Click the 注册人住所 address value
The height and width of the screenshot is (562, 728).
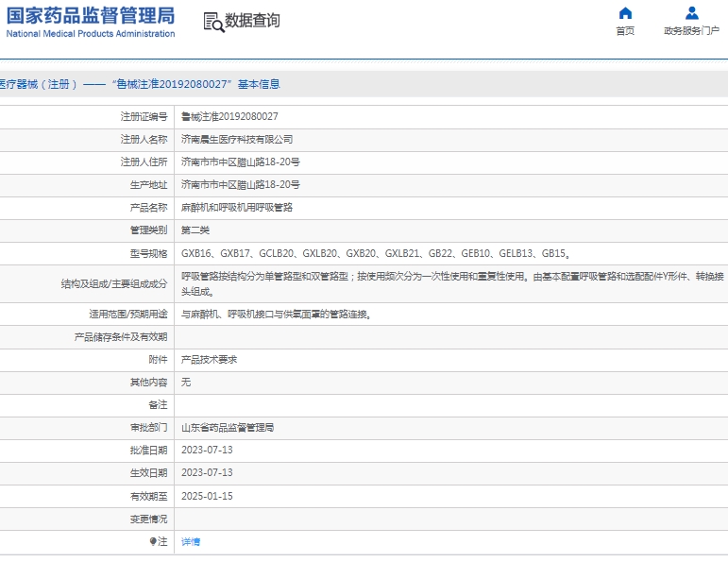click(x=240, y=162)
